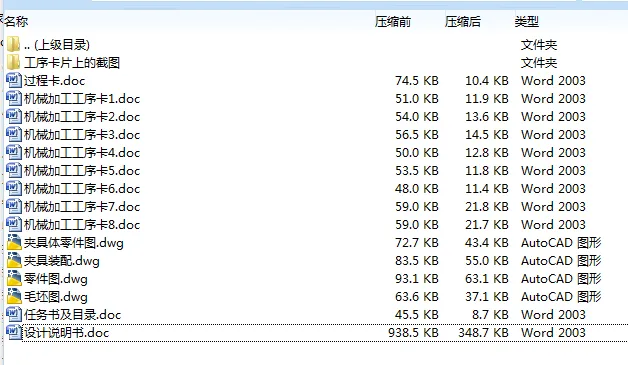Select the 机械加工工序卡8.doc Word icon
The width and height of the screenshot is (628, 365).
click(x=14, y=224)
